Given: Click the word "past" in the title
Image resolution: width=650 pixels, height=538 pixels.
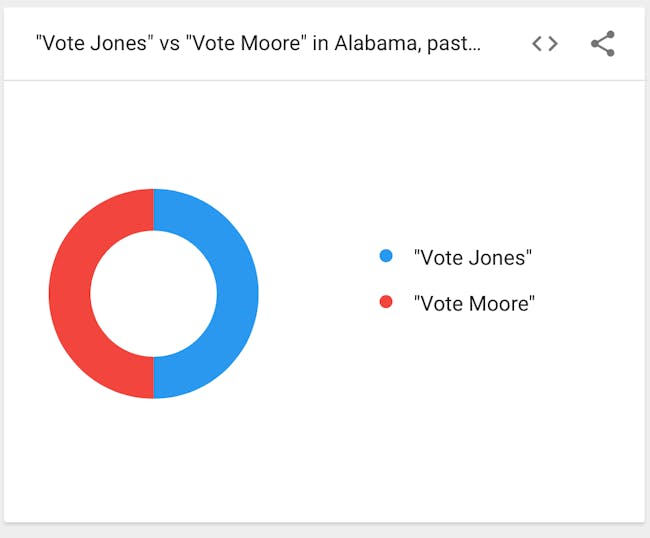Looking at the screenshot, I should click(448, 44).
